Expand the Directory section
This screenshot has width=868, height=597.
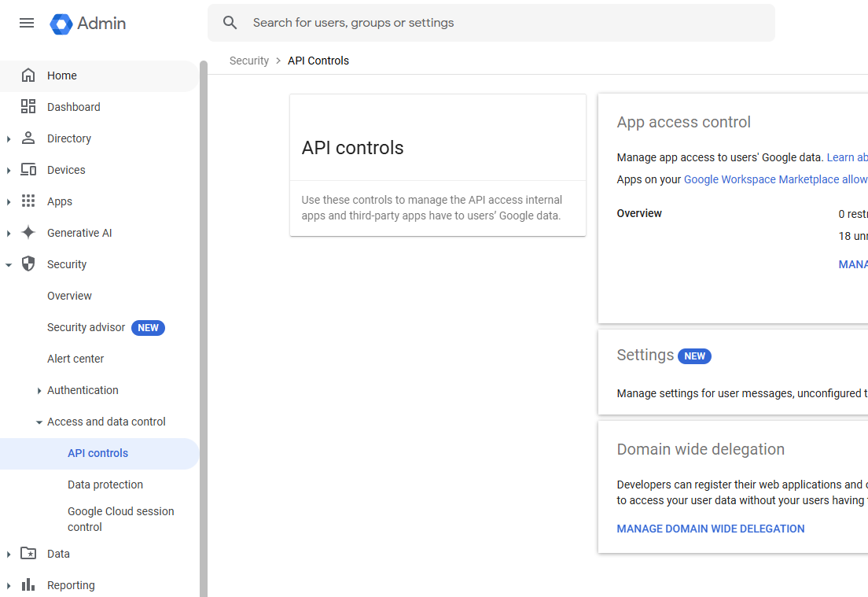[x=9, y=139]
